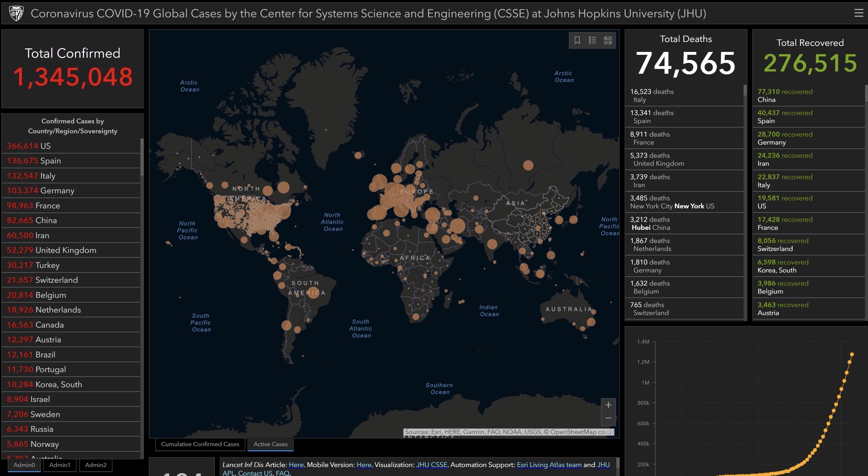Select 136,675 Spain in confirmed list

71,161
